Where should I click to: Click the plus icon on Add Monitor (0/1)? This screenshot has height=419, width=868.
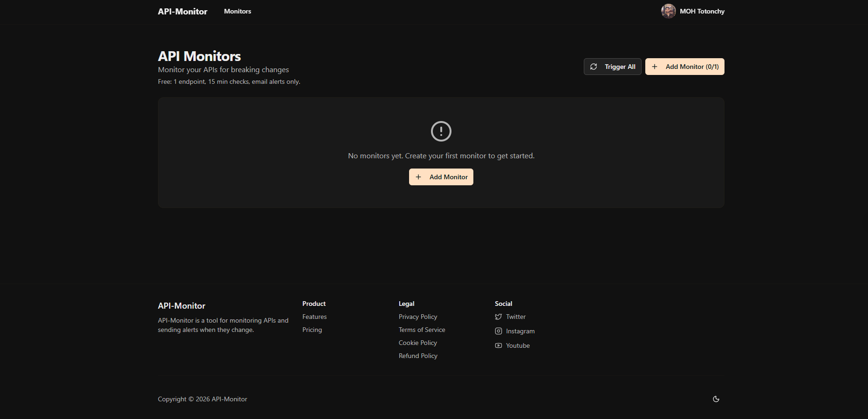(655, 67)
